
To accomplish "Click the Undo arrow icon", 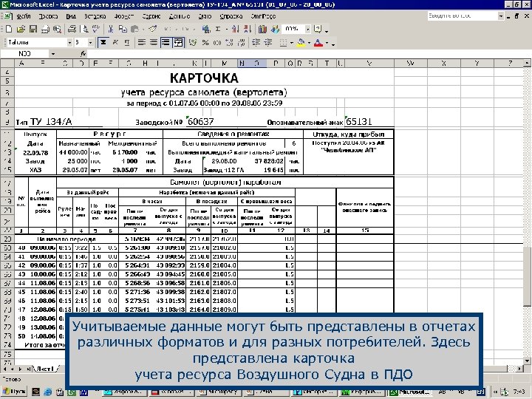I will [x=167, y=29].
